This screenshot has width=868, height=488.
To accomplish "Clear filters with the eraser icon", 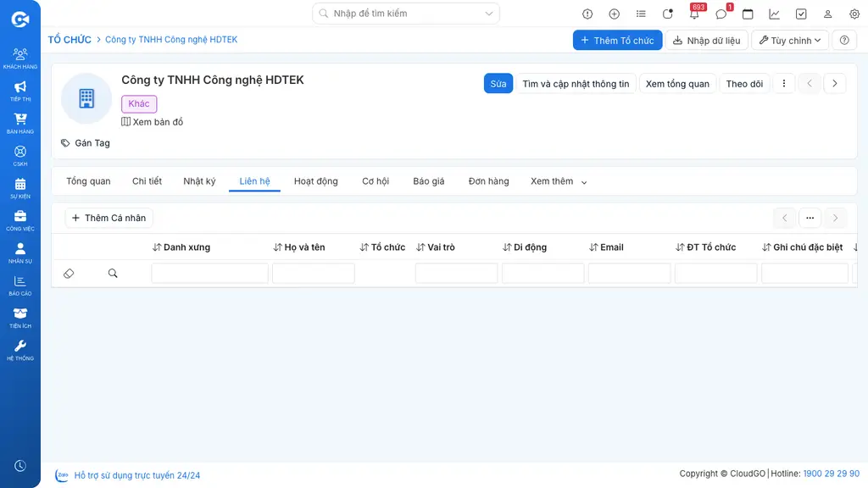I will [69, 274].
